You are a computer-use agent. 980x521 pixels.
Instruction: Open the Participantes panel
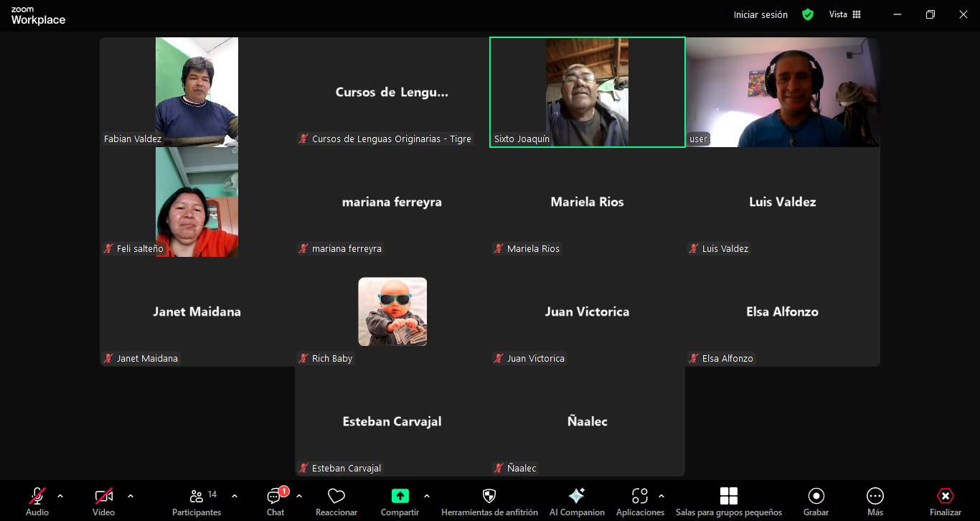197,501
